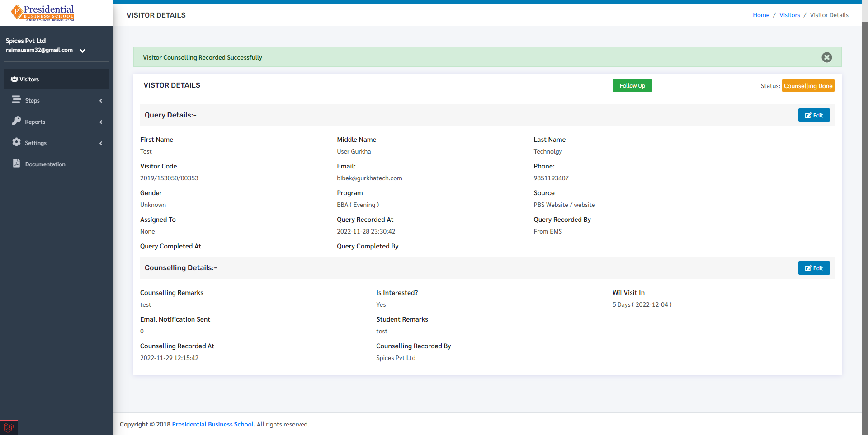
Task: Click the Presidential Business School logo
Action: point(43,13)
